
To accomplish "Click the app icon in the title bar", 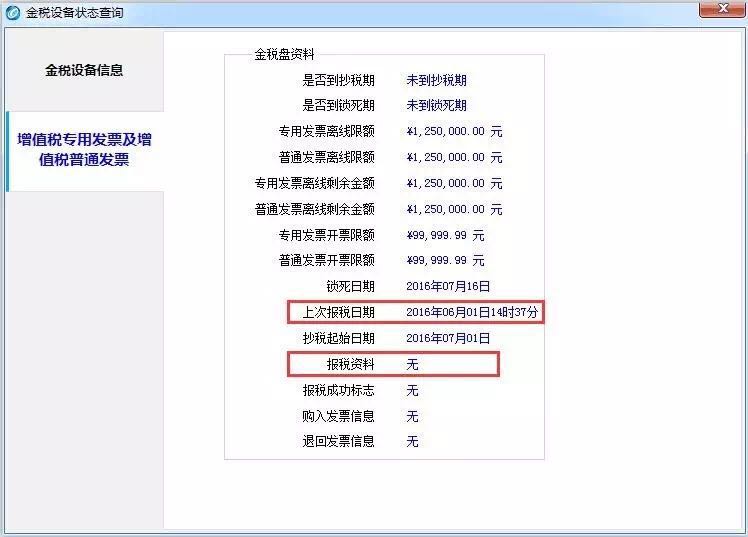I will (13, 13).
